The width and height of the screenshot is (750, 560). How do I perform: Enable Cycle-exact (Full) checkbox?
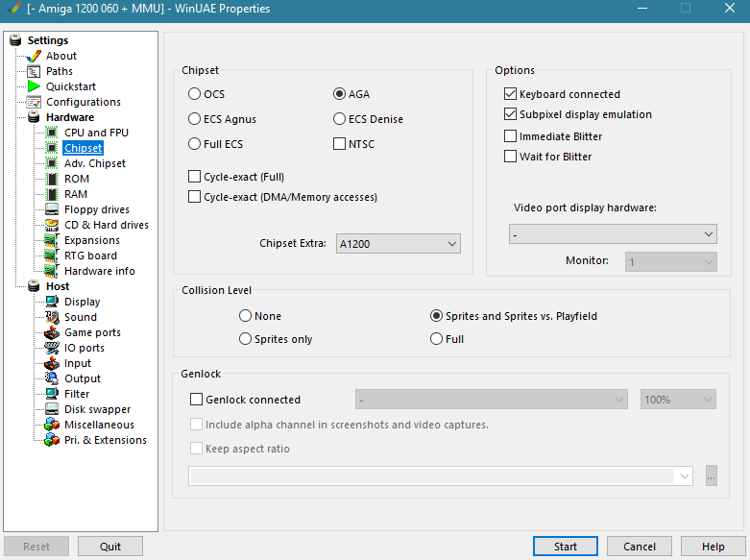(x=194, y=177)
